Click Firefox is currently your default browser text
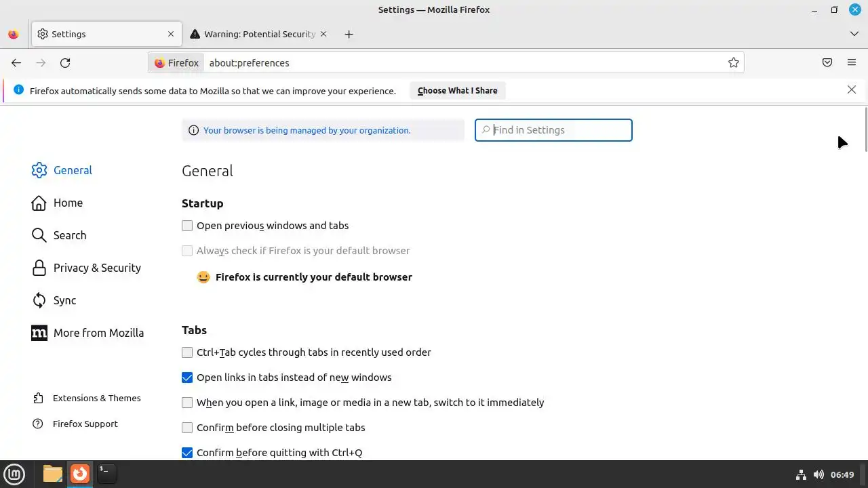The width and height of the screenshot is (868, 488). (x=314, y=277)
